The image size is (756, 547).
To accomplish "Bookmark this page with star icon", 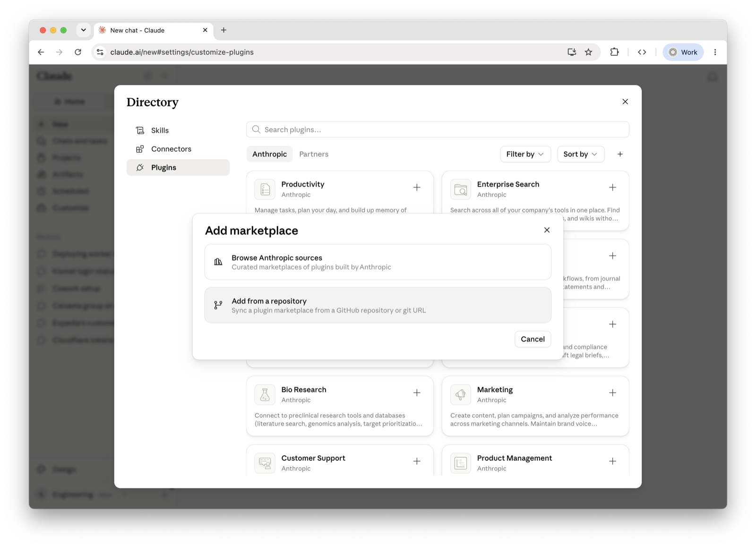I will pos(588,52).
